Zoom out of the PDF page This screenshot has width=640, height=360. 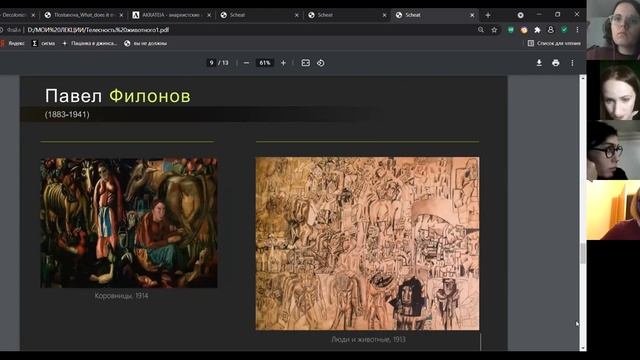[x=246, y=63]
